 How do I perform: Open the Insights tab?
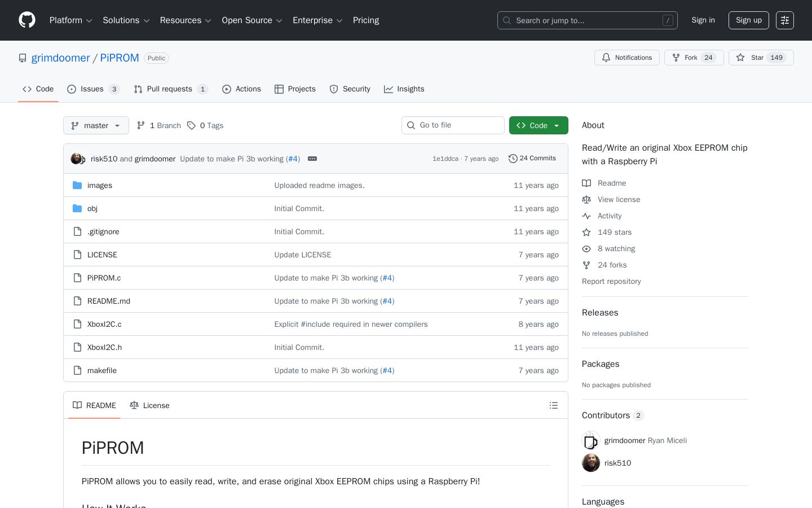click(404, 89)
